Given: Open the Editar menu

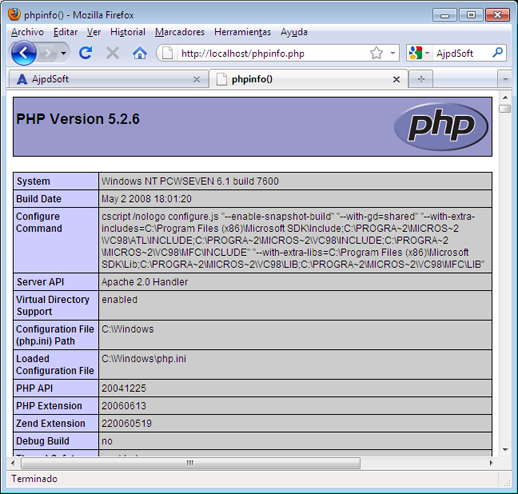Looking at the screenshot, I should 65,32.
